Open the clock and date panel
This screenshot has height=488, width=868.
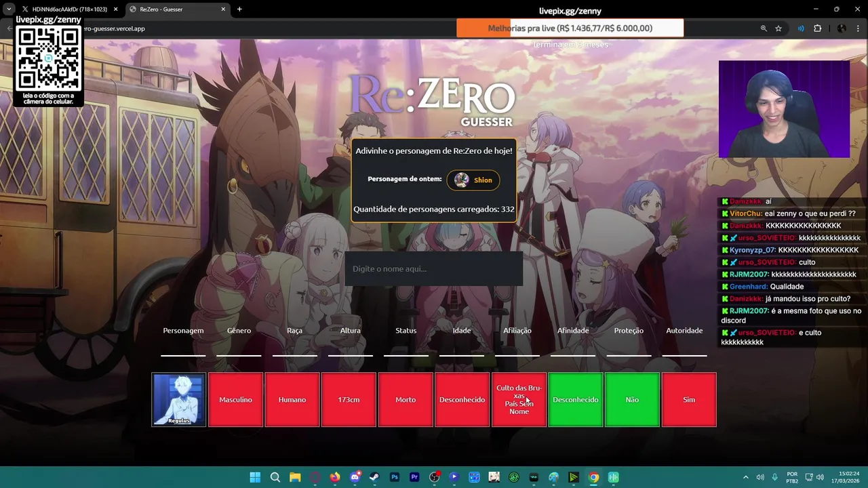point(847,477)
